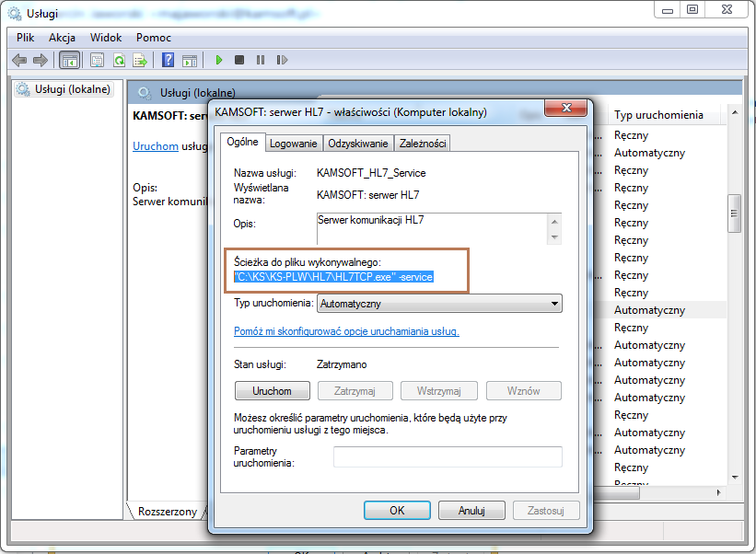The height and width of the screenshot is (554, 756).
Task: Switch to the Odzyskiwanie tab
Action: 358,144
